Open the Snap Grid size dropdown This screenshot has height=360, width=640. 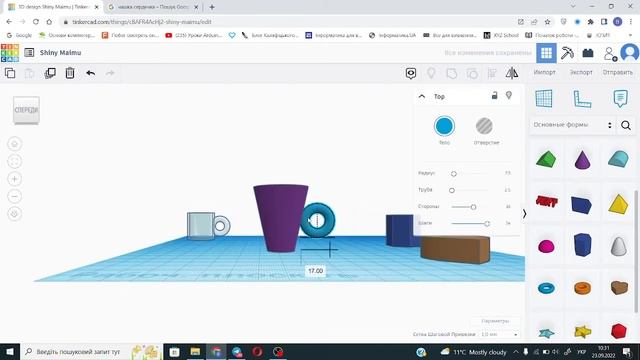pos(499,334)
